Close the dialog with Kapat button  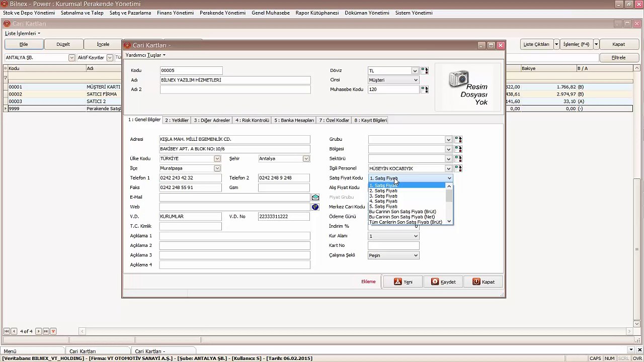pos(483,282)
